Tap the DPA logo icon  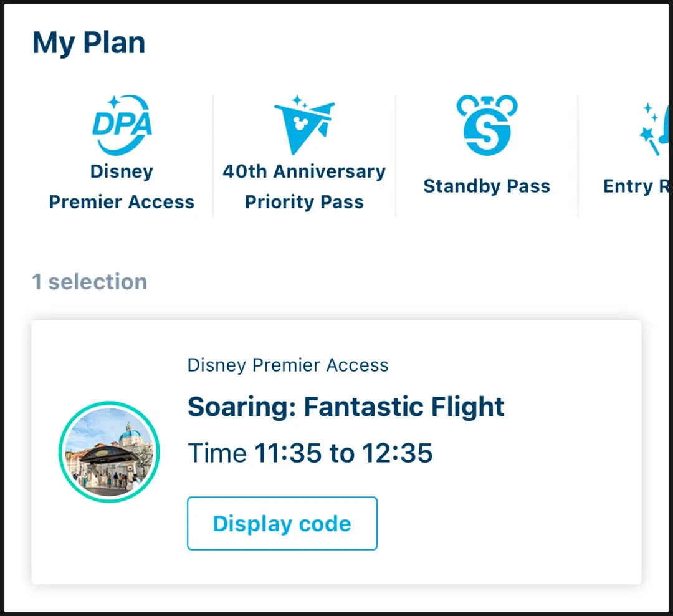(x=122, y=125)
